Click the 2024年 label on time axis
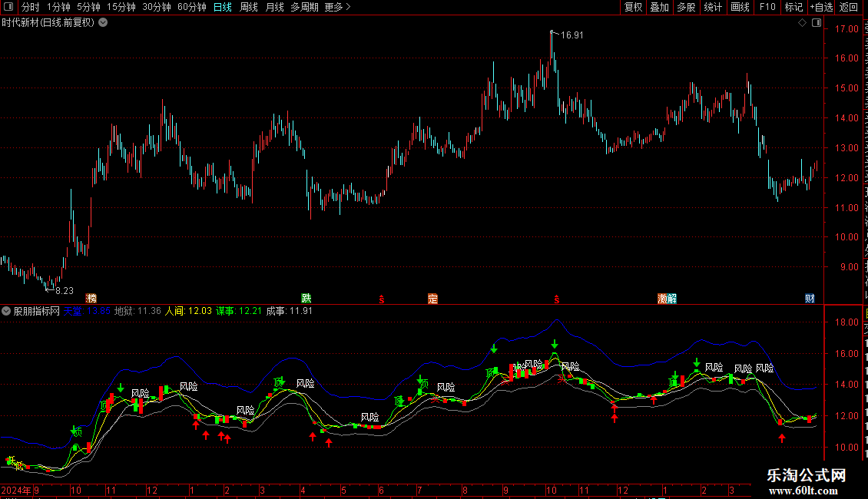This screenshot has width=868, height=499. pyautogui.click(x=16, y=490)
